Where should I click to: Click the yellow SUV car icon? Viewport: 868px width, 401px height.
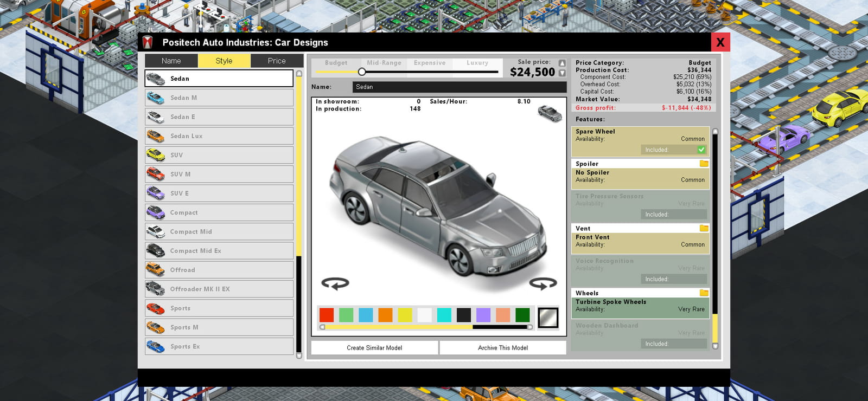click(156, 155)
